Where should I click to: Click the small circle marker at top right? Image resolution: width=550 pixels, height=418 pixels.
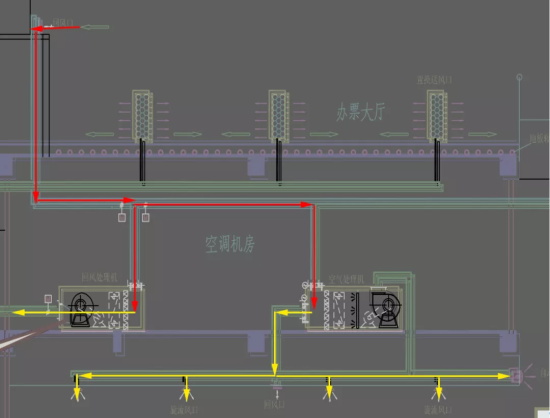click(x=519, y=77)
